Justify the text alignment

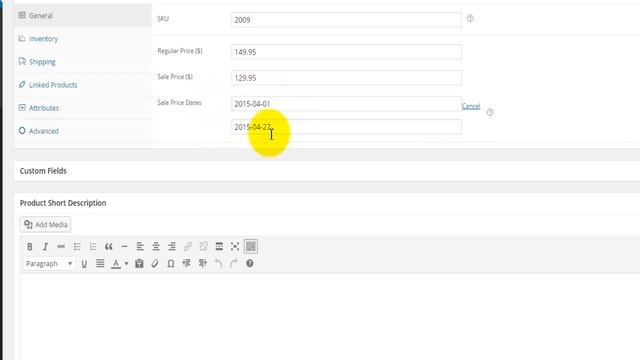(100, 264)
